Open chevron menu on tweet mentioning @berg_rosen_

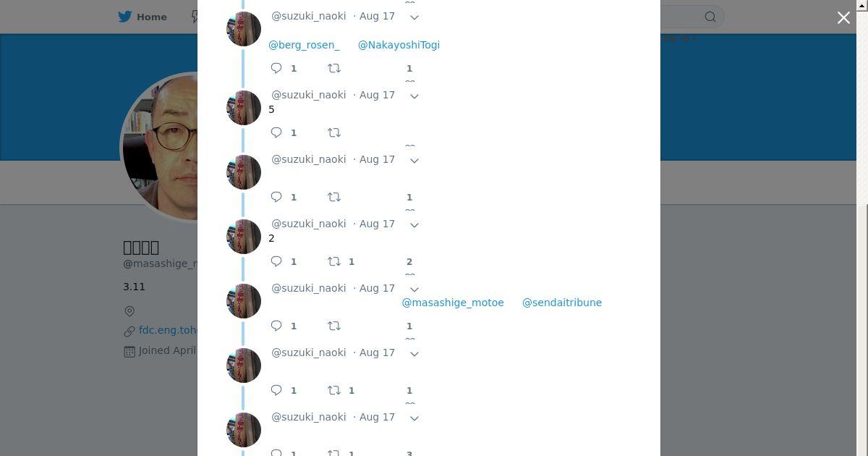tap(414, 17)
